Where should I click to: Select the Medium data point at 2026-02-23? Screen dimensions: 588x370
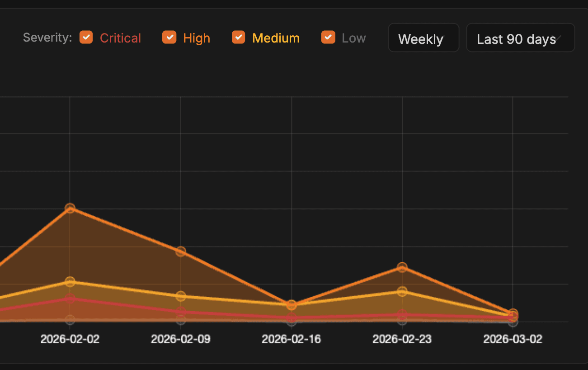point(402,291)
